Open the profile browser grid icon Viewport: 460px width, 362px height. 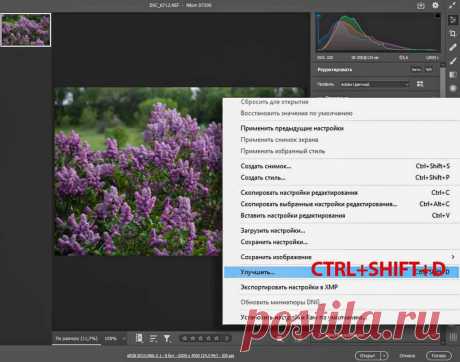click(420, 84)
